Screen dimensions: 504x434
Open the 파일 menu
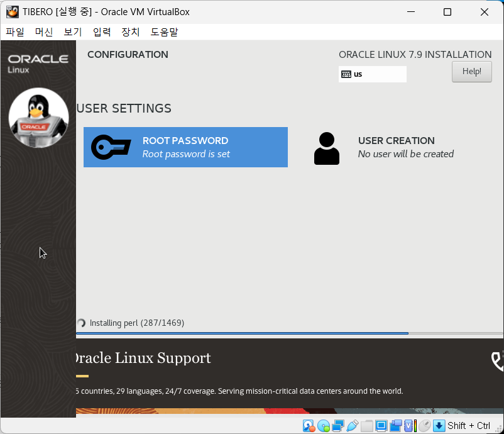pos(15,32)
